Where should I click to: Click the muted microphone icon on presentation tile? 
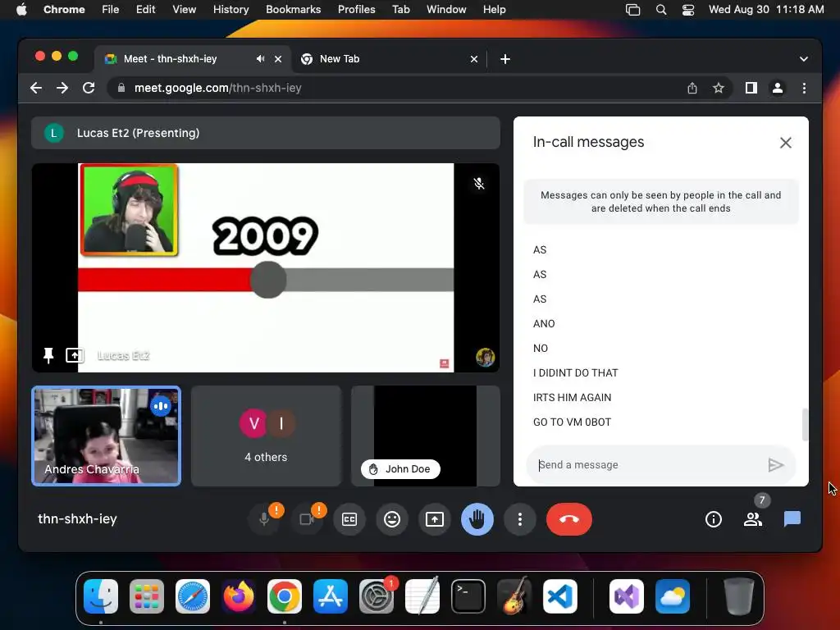[479, 184]
